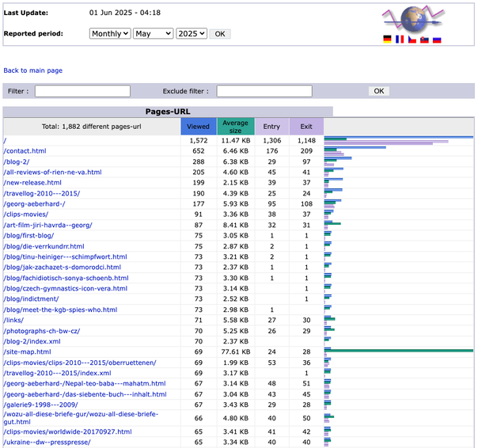Viewport: 478px width, 448px height.
Task: Click viewed count 1,572 for root
Action: pyautogui.click(x=199, y=141)
